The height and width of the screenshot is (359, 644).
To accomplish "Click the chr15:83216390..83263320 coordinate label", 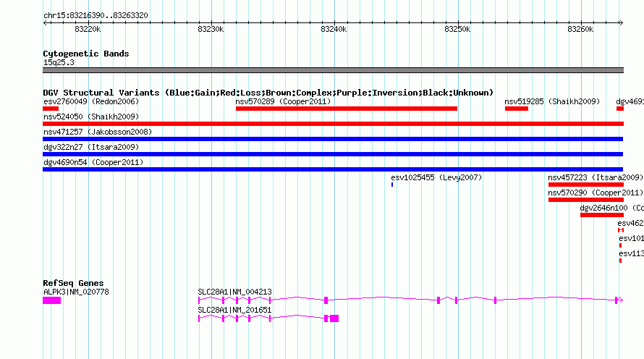I will point(96,15).
